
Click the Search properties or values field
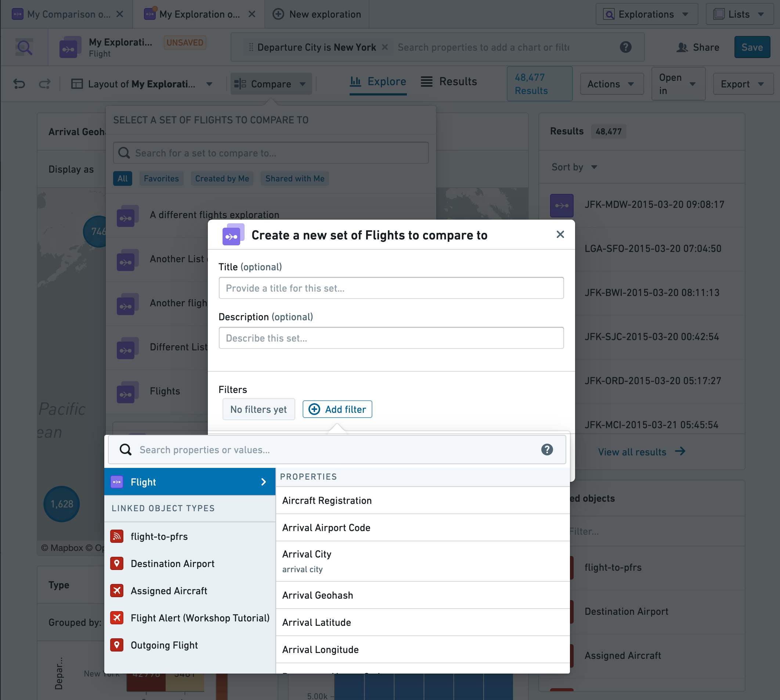click(337, 449)
